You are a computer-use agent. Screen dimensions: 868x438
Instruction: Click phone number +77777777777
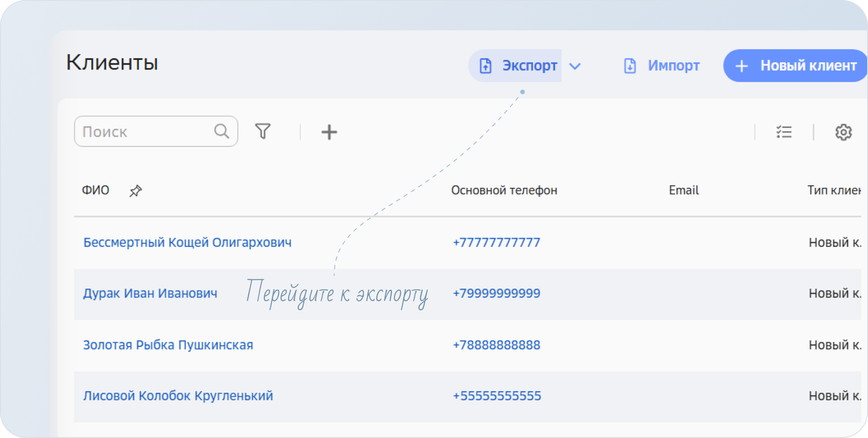(496, 242)
